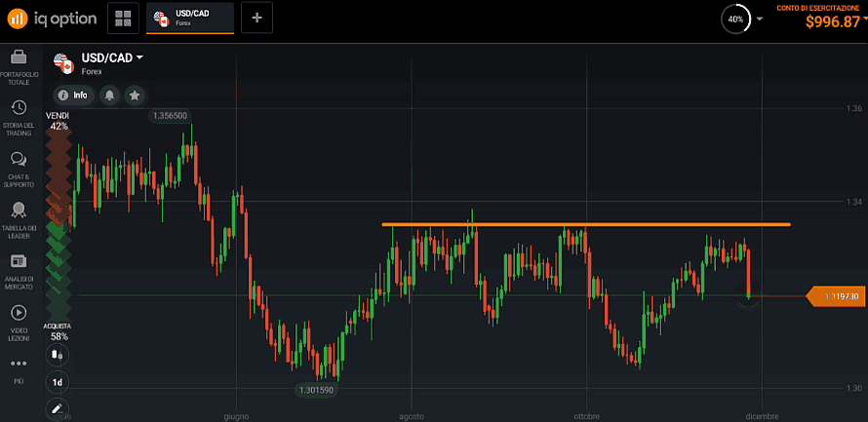Open Video Lezioni tutorials
Viewport: 868px width, 422px height.
[18, 319]
